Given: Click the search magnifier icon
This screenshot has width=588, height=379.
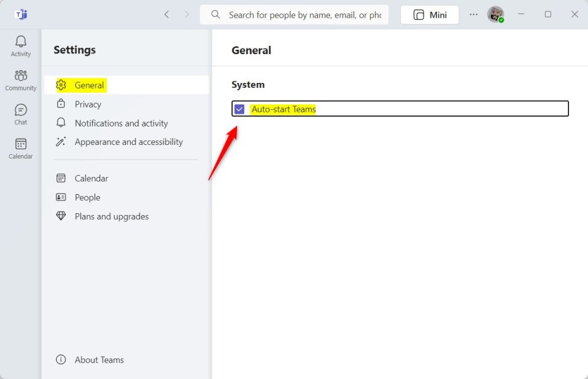Looking at the screenshot, I should pos(215,15).
